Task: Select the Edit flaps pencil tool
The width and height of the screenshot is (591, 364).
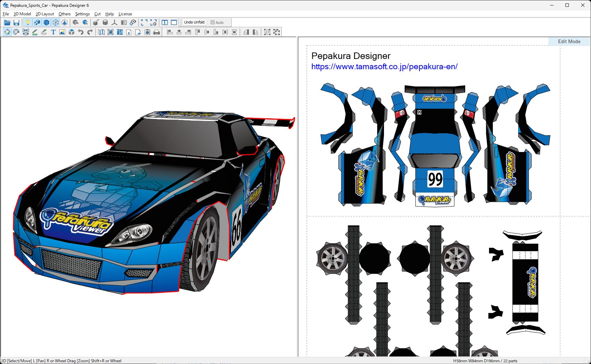Action: [35, 32]
